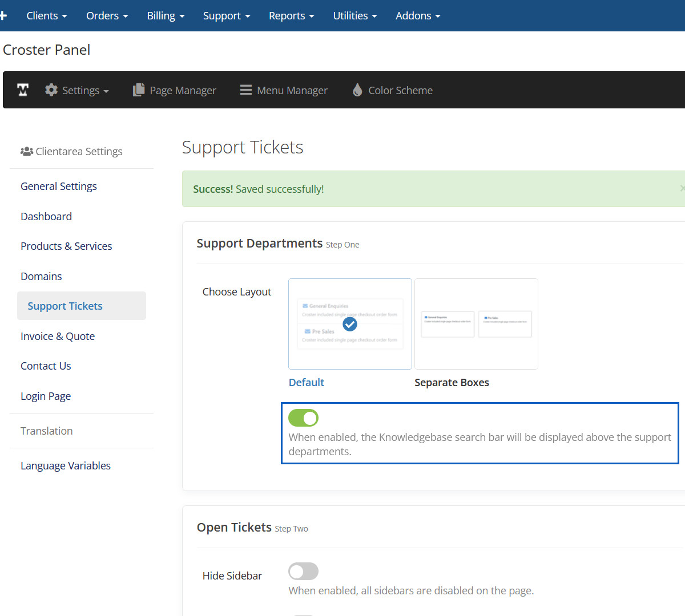The width and height of the screenshot is (685, 616).
Task: Click the plus icon in top bar
Action: (3, 15)
